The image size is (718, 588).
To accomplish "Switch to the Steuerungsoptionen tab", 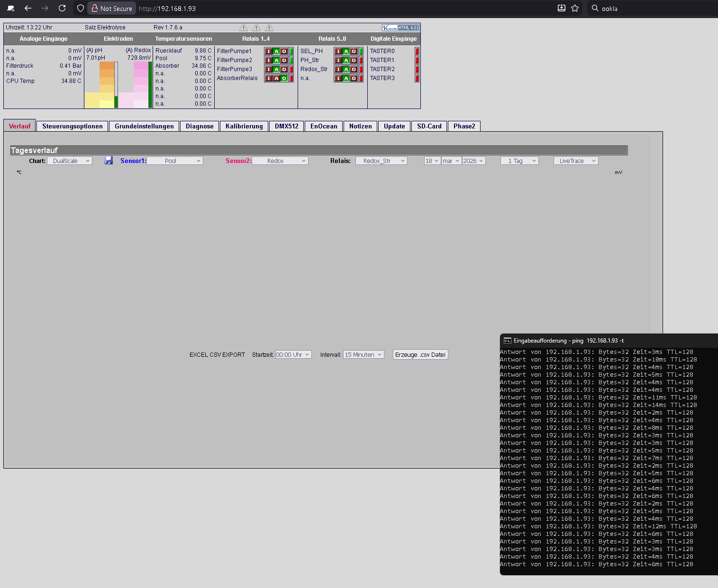I will (x=73, y=126).
